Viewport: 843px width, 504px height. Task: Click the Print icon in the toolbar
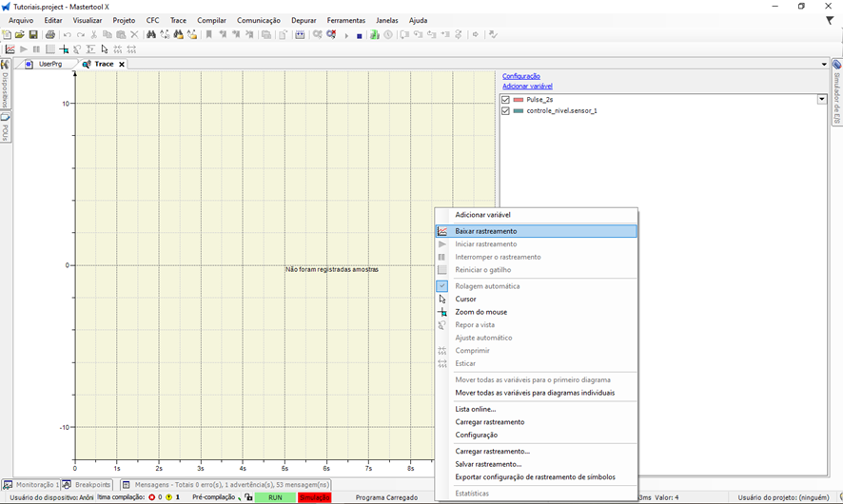coord(50,35)
